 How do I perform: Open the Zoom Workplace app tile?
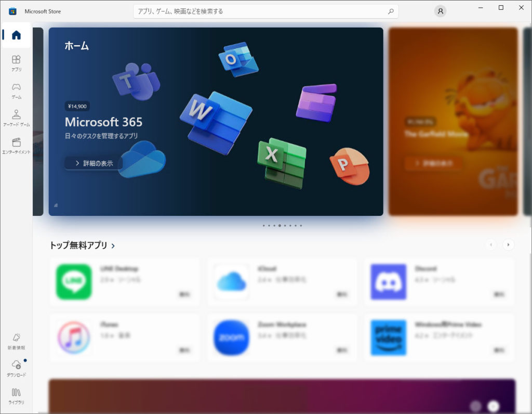click(282, 338)
